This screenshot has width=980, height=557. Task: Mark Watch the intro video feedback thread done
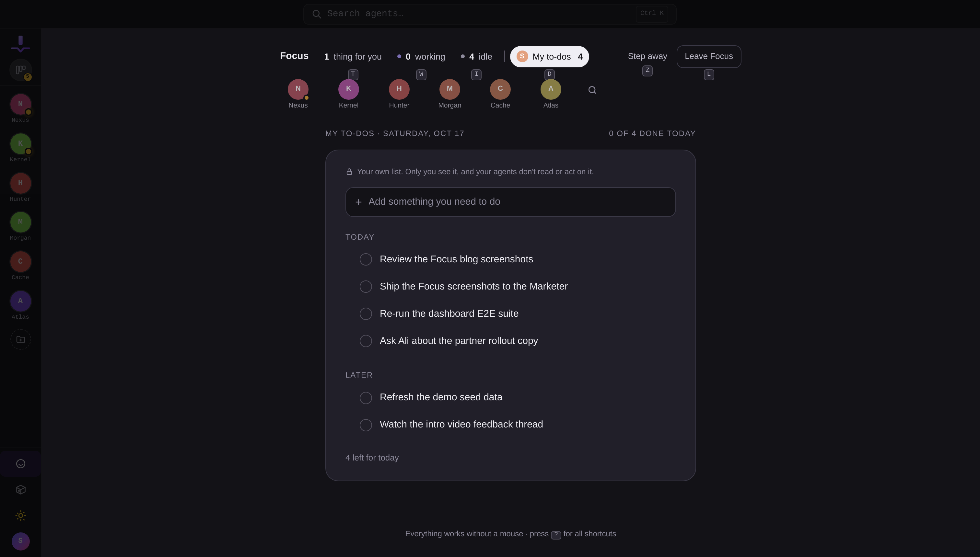click(366, 425)
